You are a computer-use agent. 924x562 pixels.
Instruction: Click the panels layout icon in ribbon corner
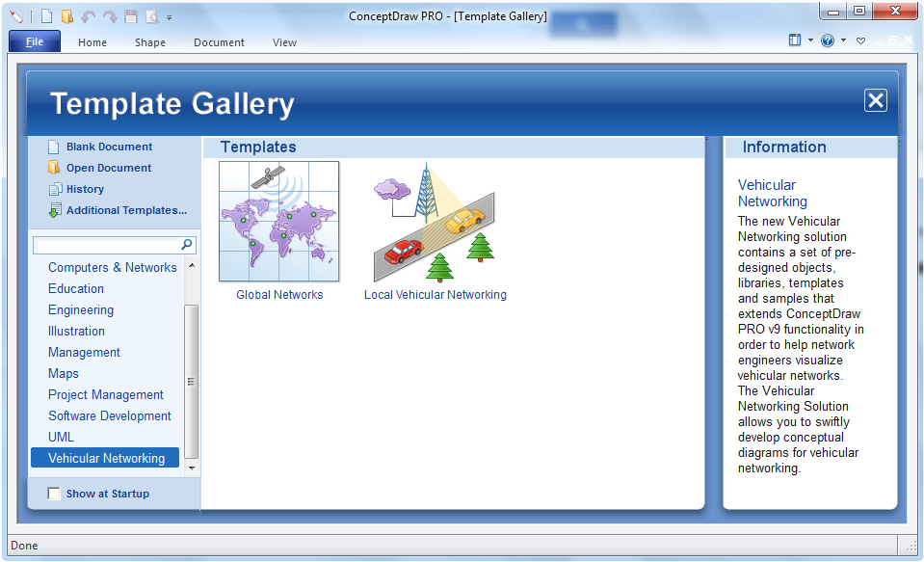point(794,40)
